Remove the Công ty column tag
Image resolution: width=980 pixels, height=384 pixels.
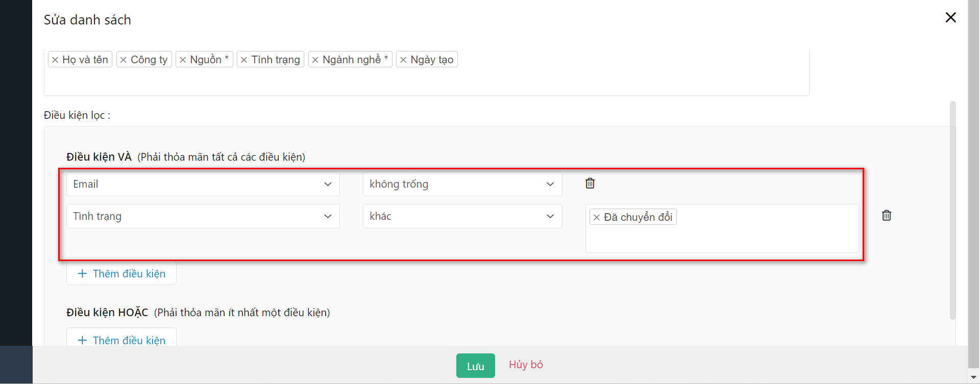click(124, 60)
